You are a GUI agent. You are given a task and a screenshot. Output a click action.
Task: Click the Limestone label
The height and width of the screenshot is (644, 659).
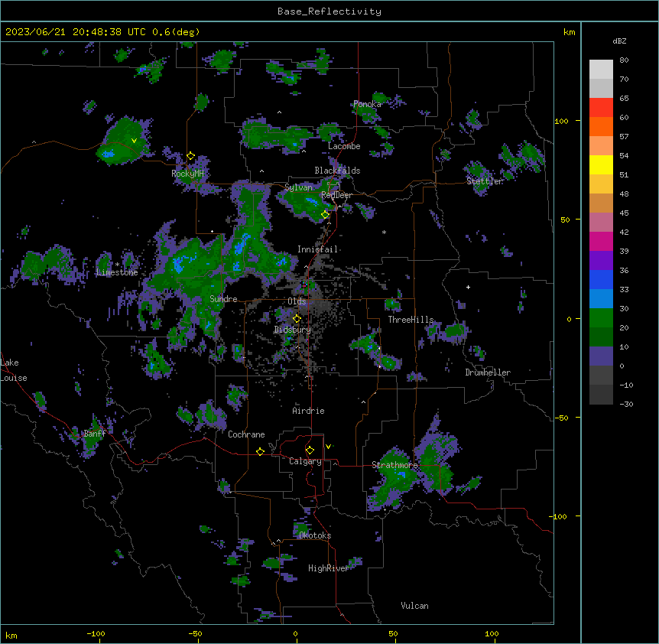pyautogui.click(x=117, y=272)
